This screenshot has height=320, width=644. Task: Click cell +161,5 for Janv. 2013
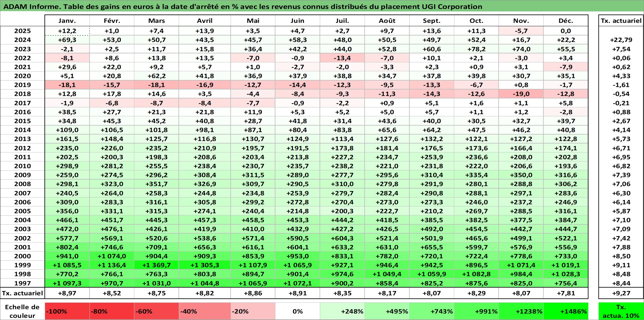(67, 139)
